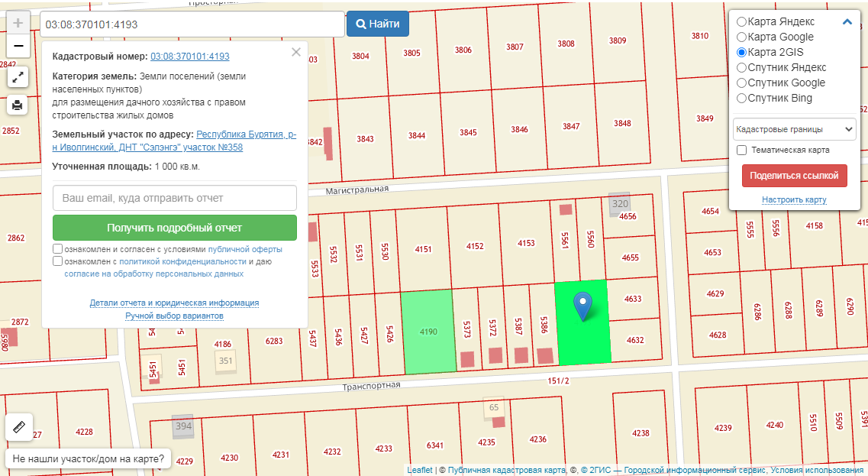Click parcel 4238 on the map
This screenshot has width=868, height=476.
(x=641, y=433)
